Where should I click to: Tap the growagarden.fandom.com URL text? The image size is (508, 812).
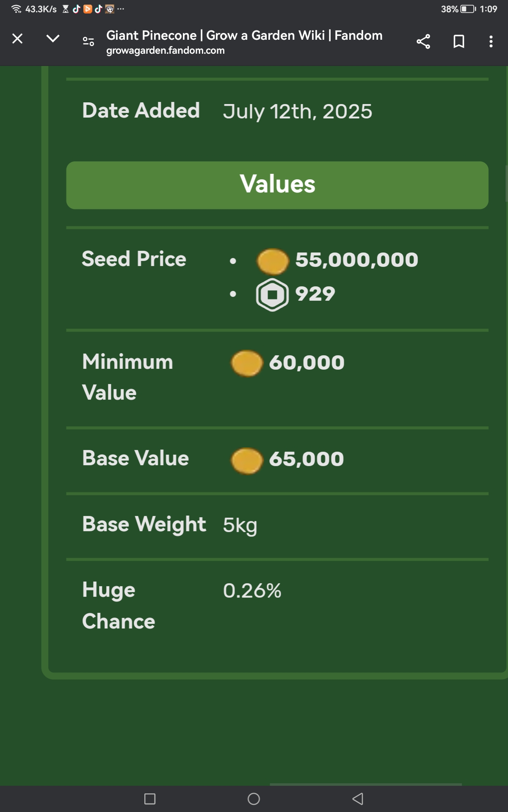166,50
